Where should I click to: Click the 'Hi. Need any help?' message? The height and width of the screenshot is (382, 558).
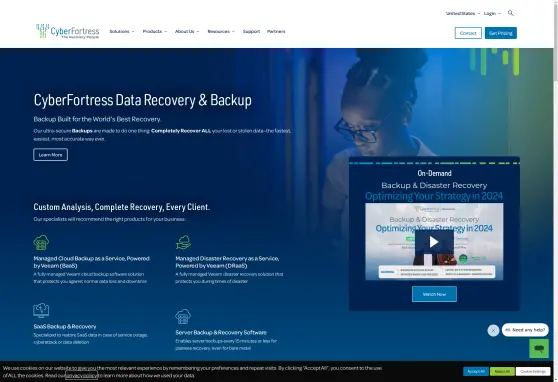[x=525, y=330]
